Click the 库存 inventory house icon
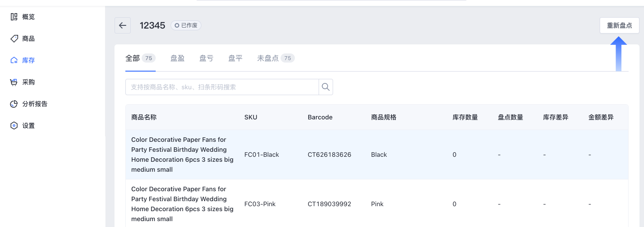The height and width of the screenshot is (227, 644). click(14, 60)
